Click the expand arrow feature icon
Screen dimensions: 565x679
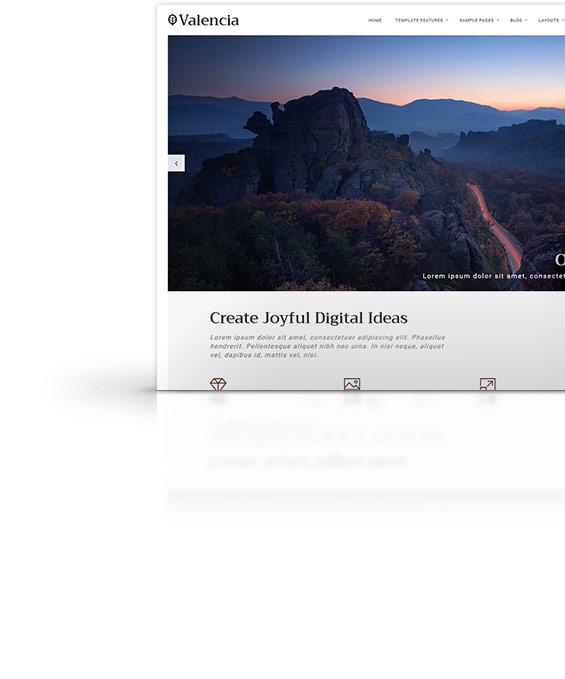click(x=488, y=384)
